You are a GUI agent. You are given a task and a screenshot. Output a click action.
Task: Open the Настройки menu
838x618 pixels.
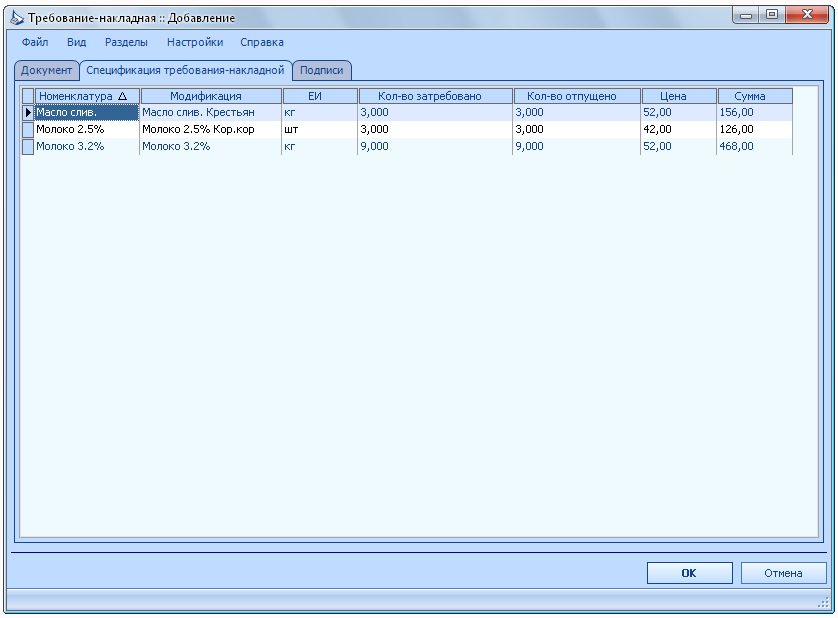coord(195,42)
